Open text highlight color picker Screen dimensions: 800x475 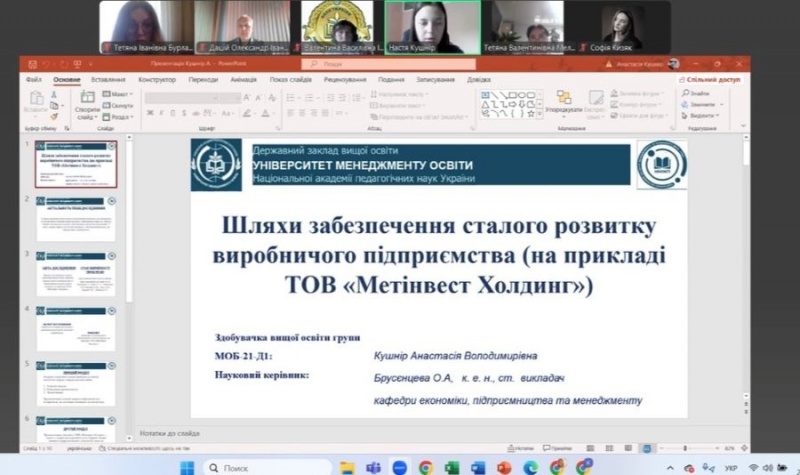[248, 113]
